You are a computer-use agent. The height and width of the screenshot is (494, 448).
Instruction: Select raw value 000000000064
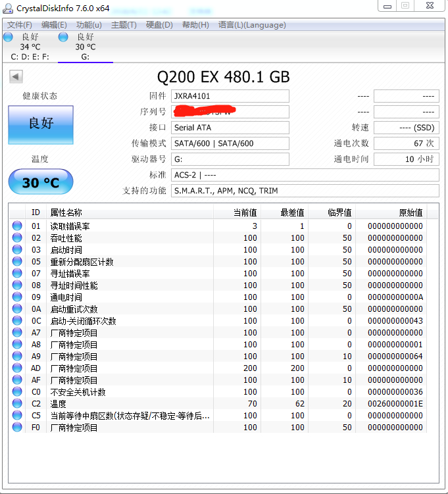pos(395,357)
